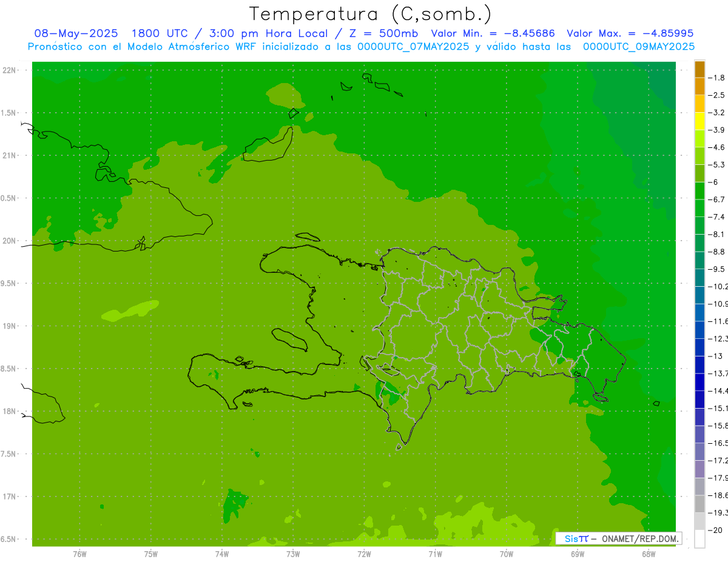Screen dimensions: 728x562
Task: Click the '-5.3' colorbar value
Action: 718,165
